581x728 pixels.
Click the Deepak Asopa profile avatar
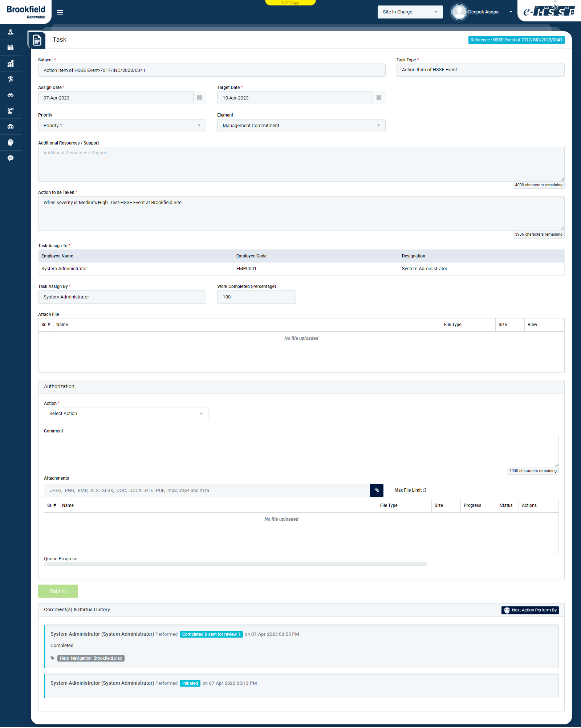459,12
